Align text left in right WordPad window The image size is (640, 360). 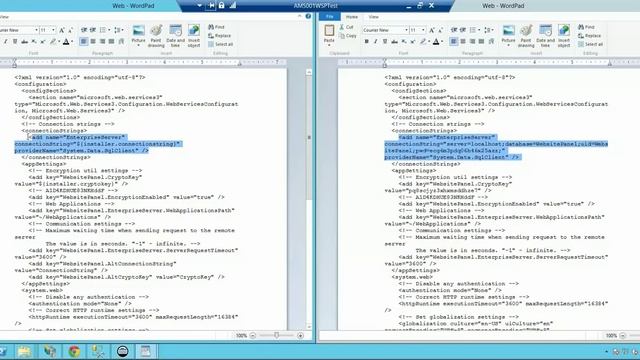pyautogui.click(x=453, y=41)
